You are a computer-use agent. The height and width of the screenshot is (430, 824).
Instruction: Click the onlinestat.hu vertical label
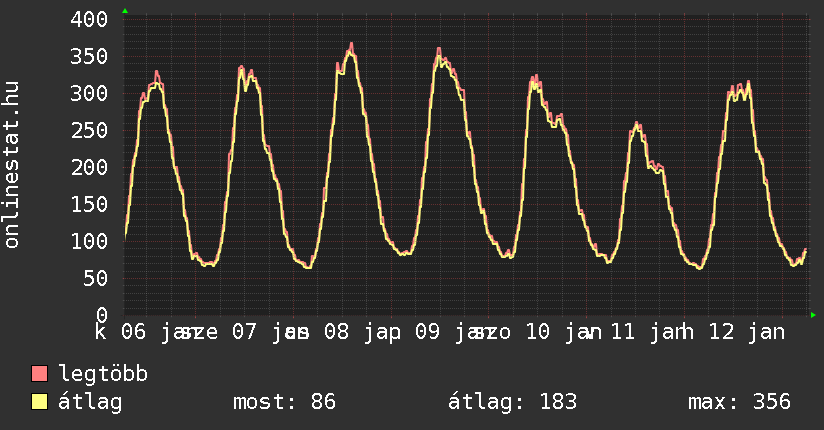tap(12, 165)
